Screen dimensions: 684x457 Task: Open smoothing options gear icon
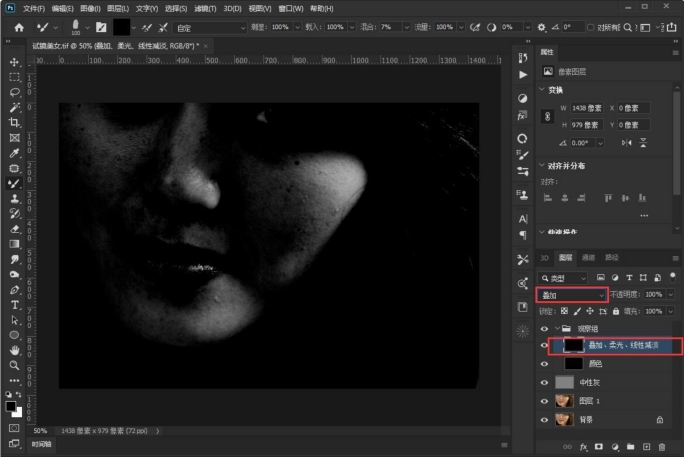[541, 27]
